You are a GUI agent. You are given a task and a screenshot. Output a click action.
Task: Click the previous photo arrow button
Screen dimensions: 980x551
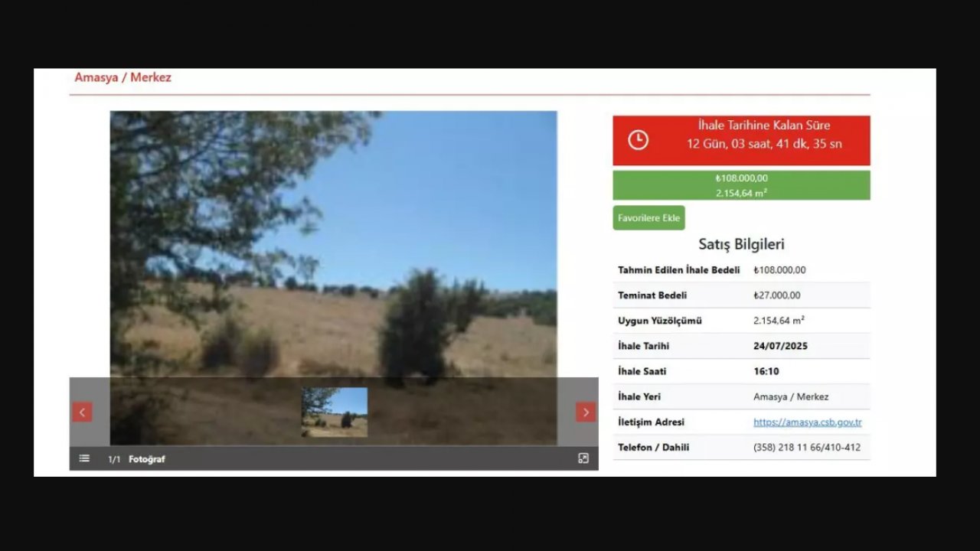click(83, 412)
